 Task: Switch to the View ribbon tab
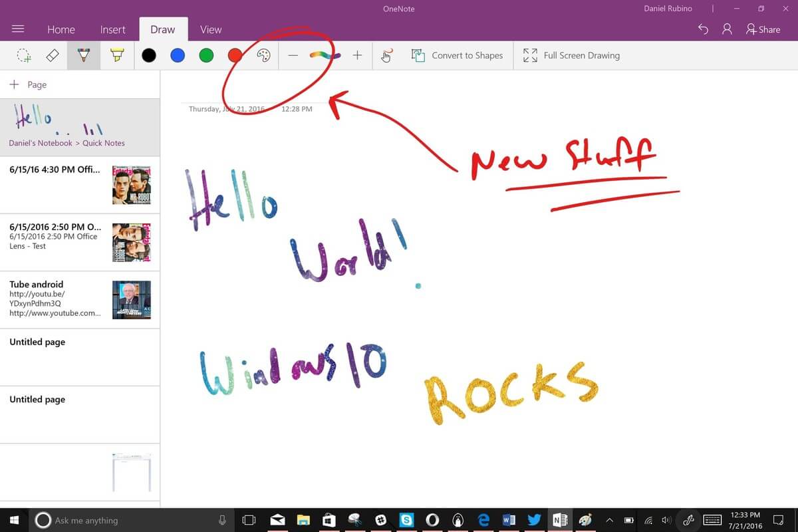click(211, 29)
